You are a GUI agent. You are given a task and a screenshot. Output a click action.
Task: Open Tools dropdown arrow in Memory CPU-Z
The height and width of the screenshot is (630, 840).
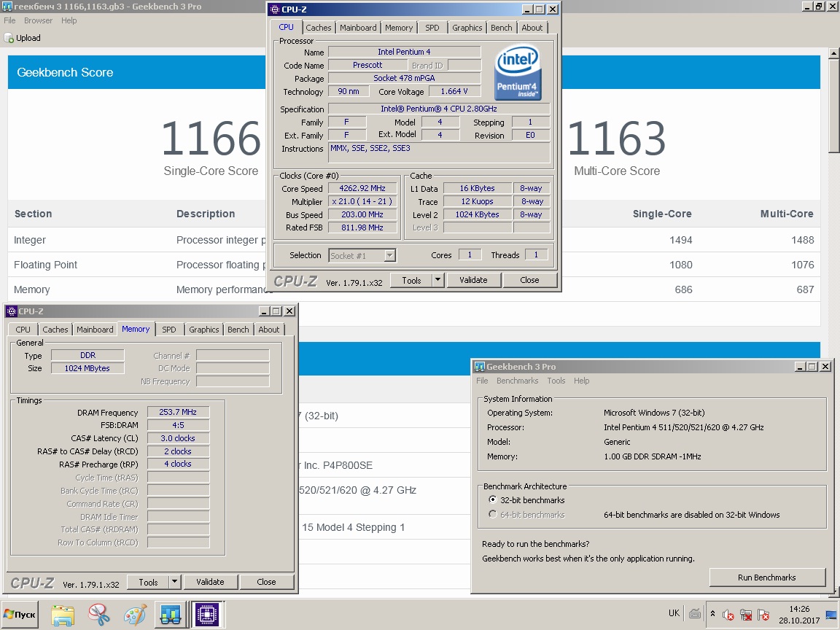[x=174, y=582]
